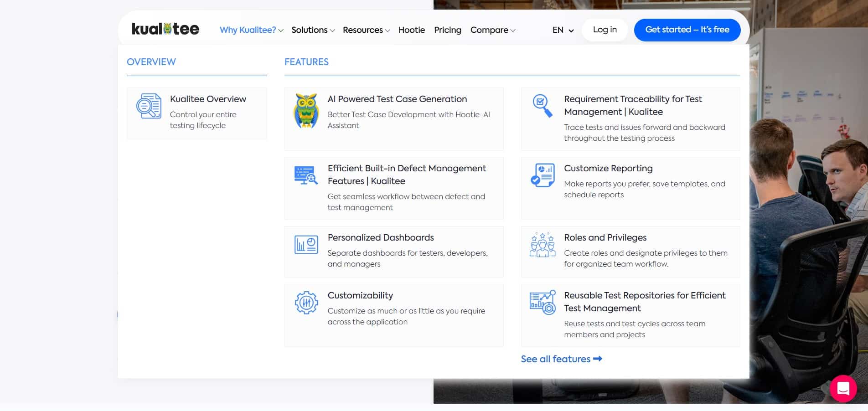Screen dimensions: 868x411
Task: Expand the Why Kualitee? menu
Action: (251, 30)
